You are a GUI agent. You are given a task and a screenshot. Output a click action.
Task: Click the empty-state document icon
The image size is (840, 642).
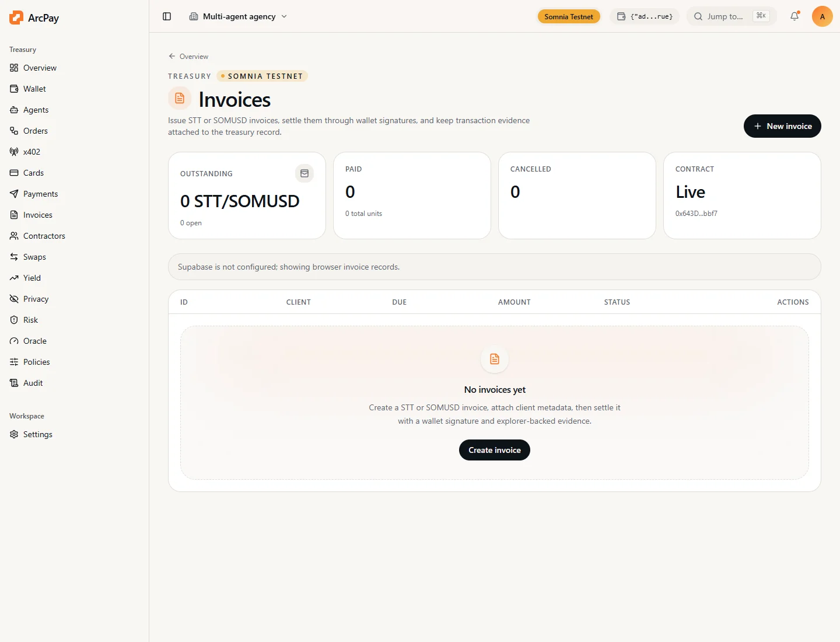pos(495,359)
